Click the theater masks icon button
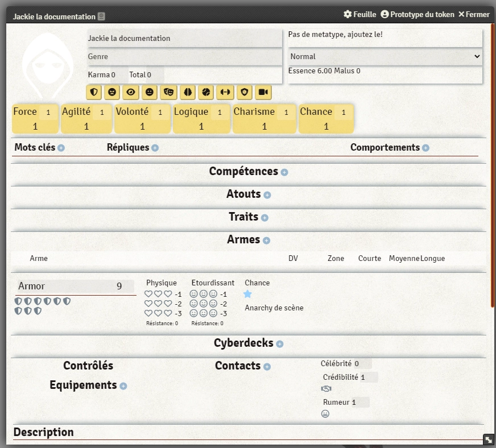The height and width of the screenshot is (448, 496). pos(169,92)
